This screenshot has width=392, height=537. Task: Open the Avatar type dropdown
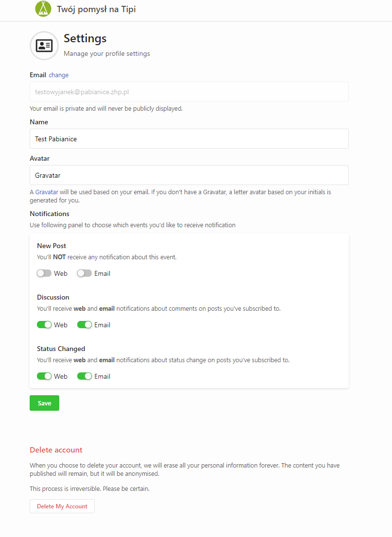click(x=189, y=175)
